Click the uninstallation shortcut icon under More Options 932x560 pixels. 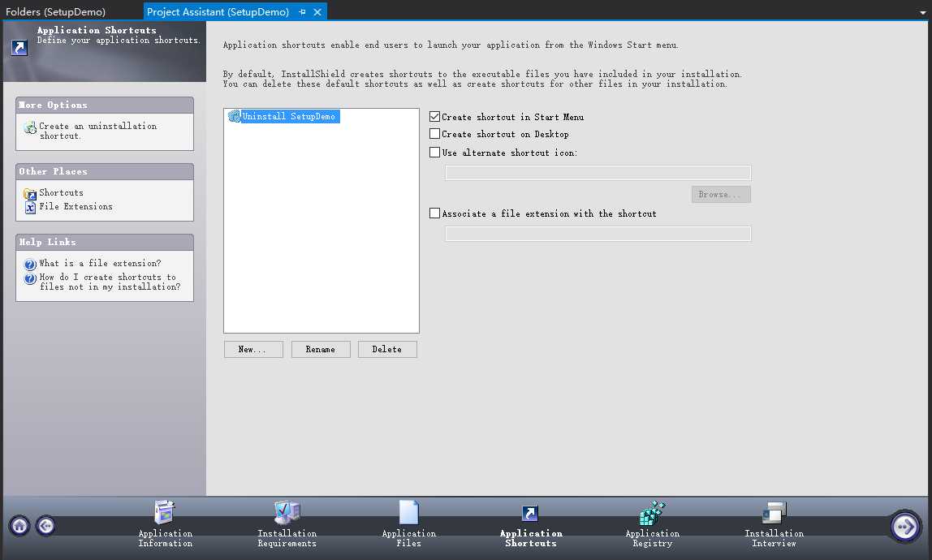pyautogui.click(x=30, y=127)
